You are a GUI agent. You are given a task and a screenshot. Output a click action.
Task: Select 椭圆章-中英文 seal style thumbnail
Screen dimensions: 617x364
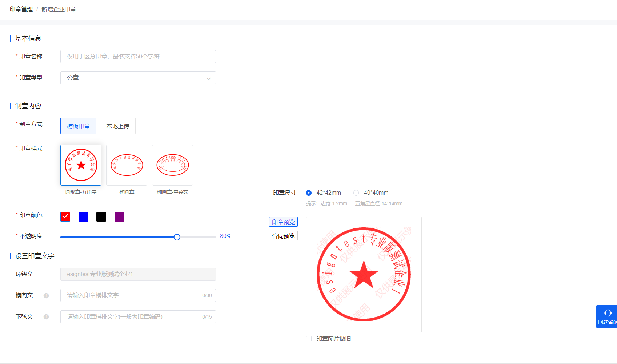click(x=172, y=165)
